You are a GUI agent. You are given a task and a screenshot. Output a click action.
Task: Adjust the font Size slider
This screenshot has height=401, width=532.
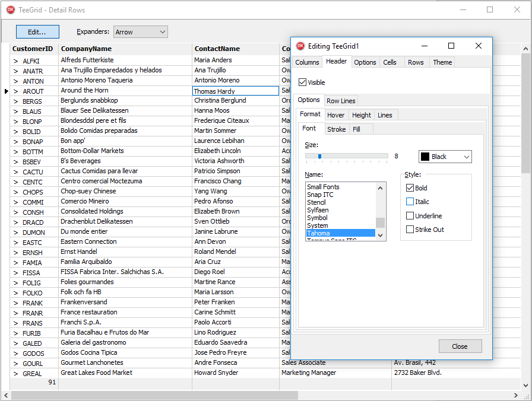coord(319,156)
